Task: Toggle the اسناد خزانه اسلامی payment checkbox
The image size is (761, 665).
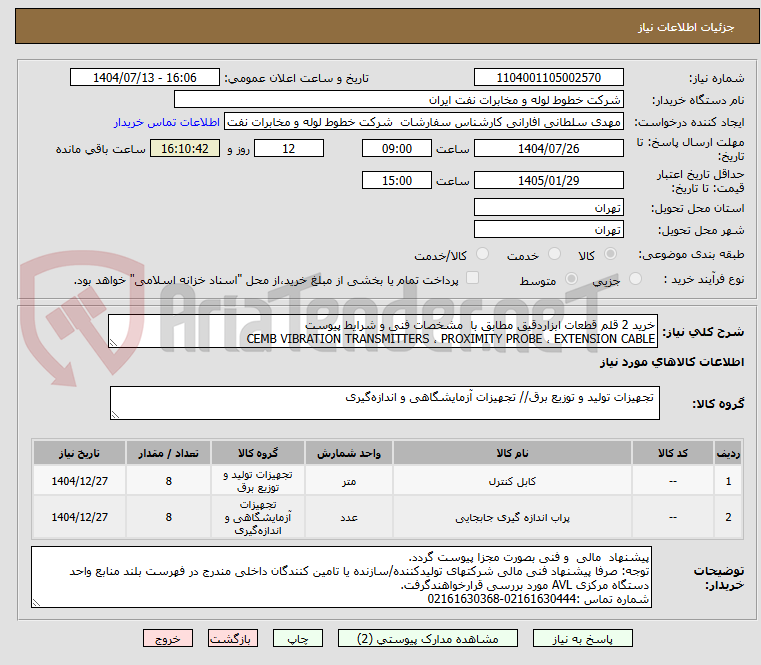Action: (472, 278)
